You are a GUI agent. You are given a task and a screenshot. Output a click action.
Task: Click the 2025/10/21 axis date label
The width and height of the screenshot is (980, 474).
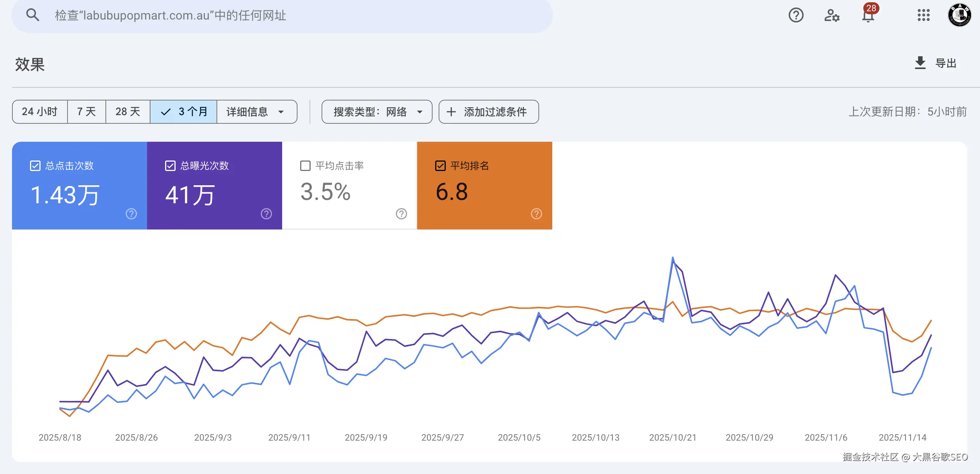(673, 438)
